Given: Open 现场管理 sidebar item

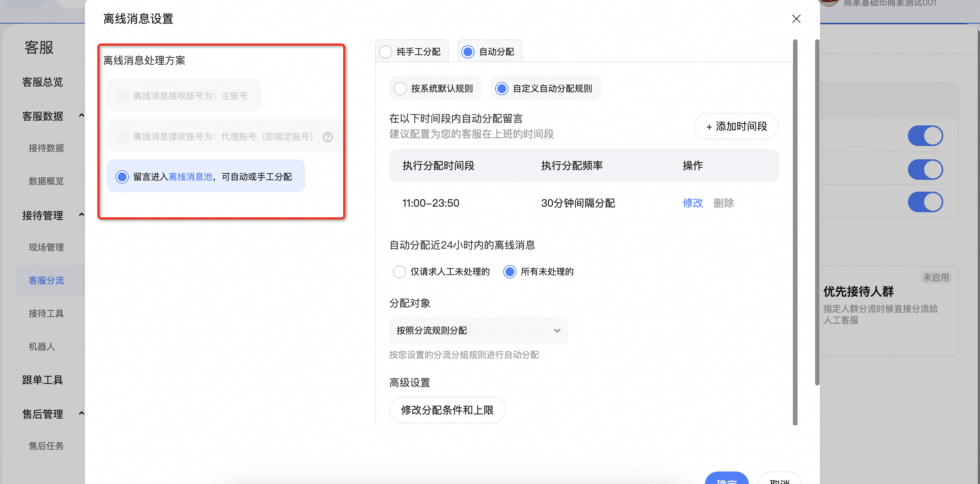Looking at the screenshot, I should [x=46, y=247].
